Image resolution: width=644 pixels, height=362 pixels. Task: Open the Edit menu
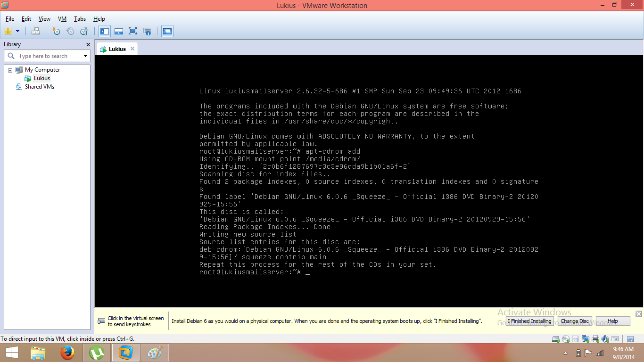(x=26, y=19)
